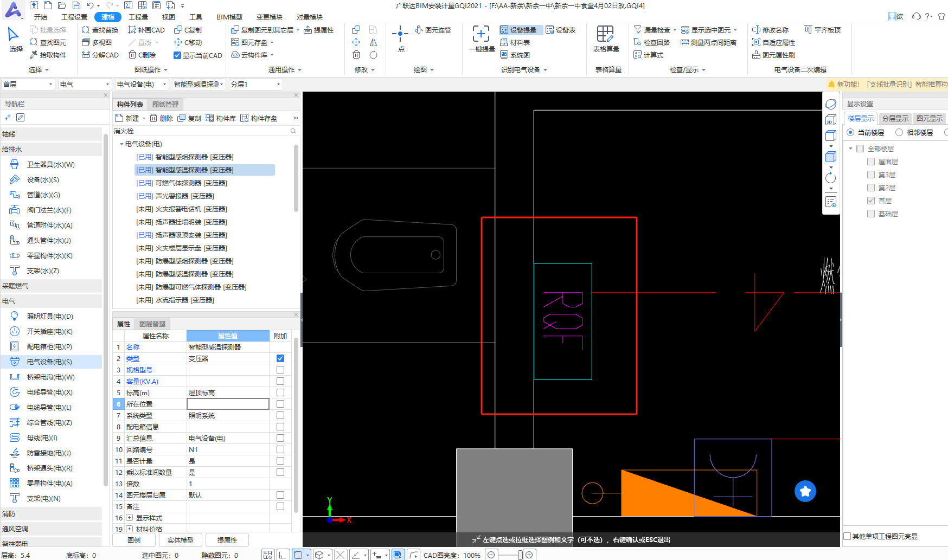
Task: Select the 选择 arrow tool
Action: coord(15,40)
